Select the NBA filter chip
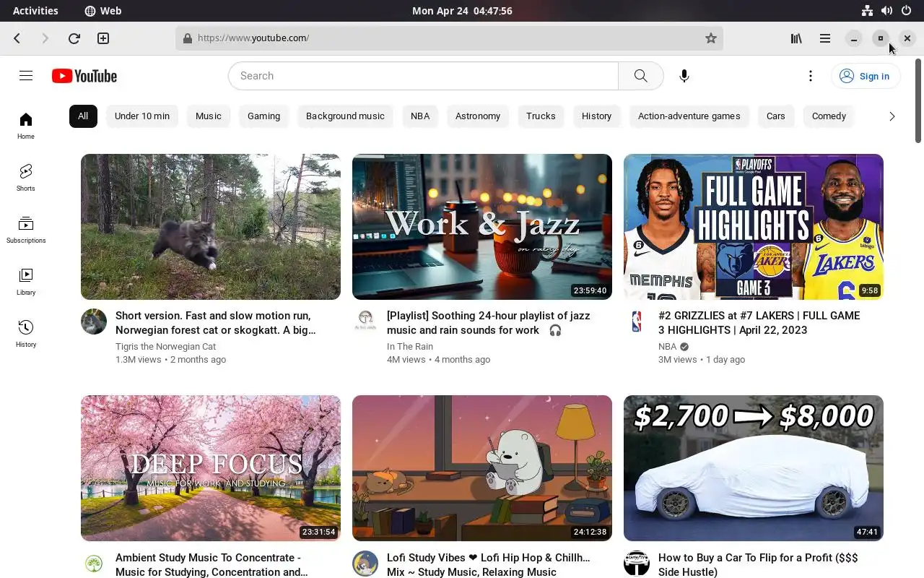The width and height of the screenshot is (924, 578). tap(420, 116)
